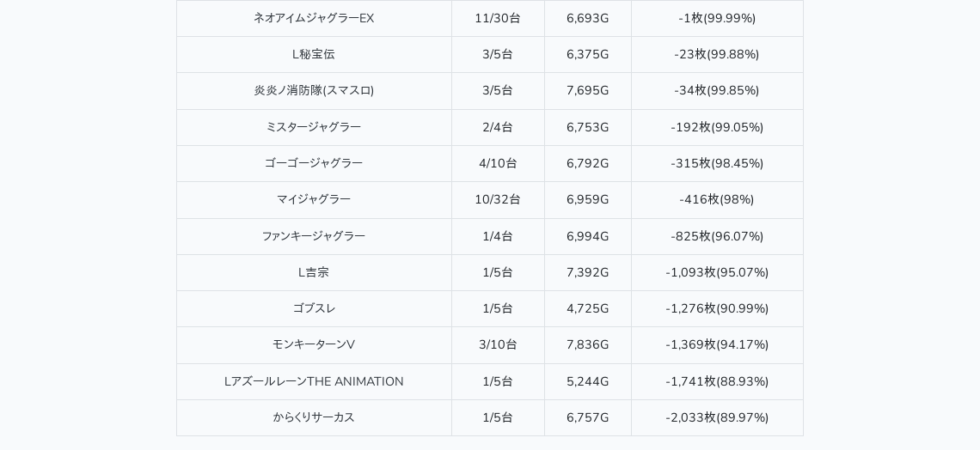980x450 pixels.
Task: Click the 11/30台 unit count cell
Action: click(498, 18)
